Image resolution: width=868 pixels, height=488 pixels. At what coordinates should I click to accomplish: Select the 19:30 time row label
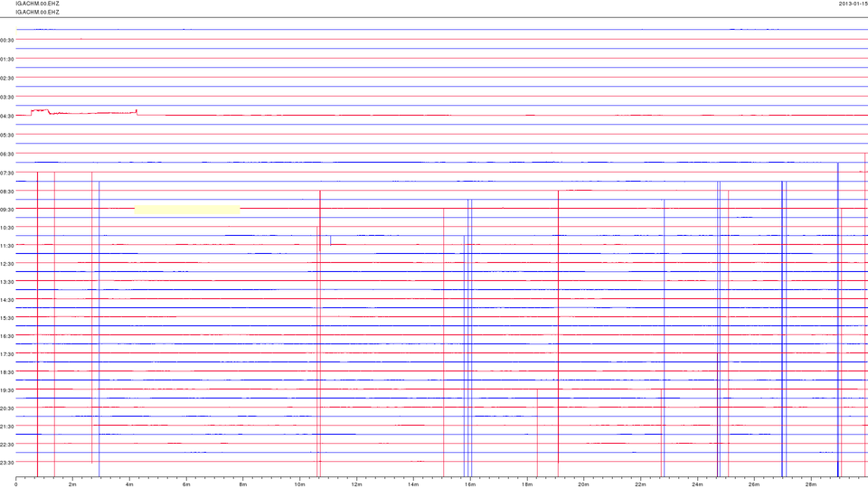point(7,390)
